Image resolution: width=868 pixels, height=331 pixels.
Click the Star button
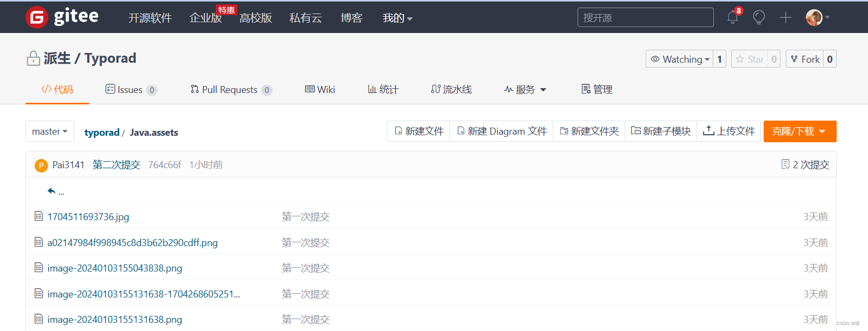pos(750,59)
